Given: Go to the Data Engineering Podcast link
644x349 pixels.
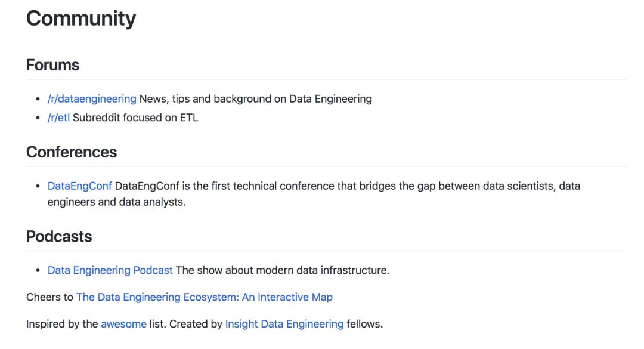Looking at the screenshot, I should [110, 270].
